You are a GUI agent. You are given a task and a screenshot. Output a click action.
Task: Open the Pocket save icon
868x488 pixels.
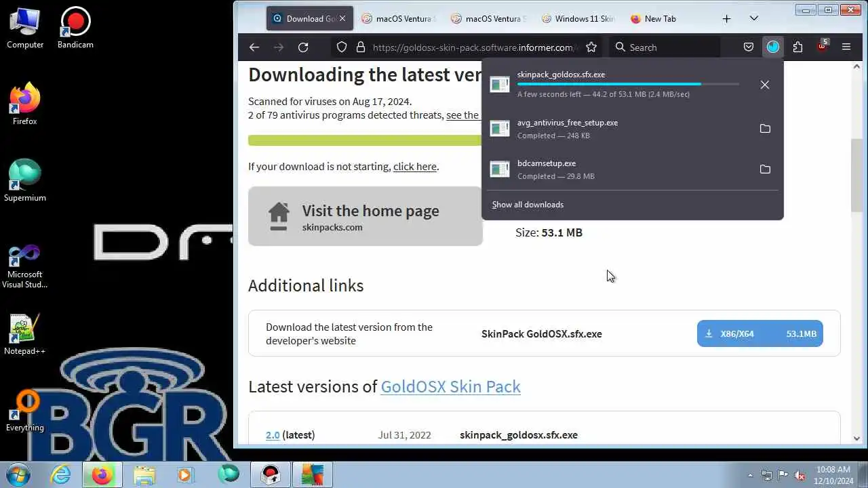point(749,47)
